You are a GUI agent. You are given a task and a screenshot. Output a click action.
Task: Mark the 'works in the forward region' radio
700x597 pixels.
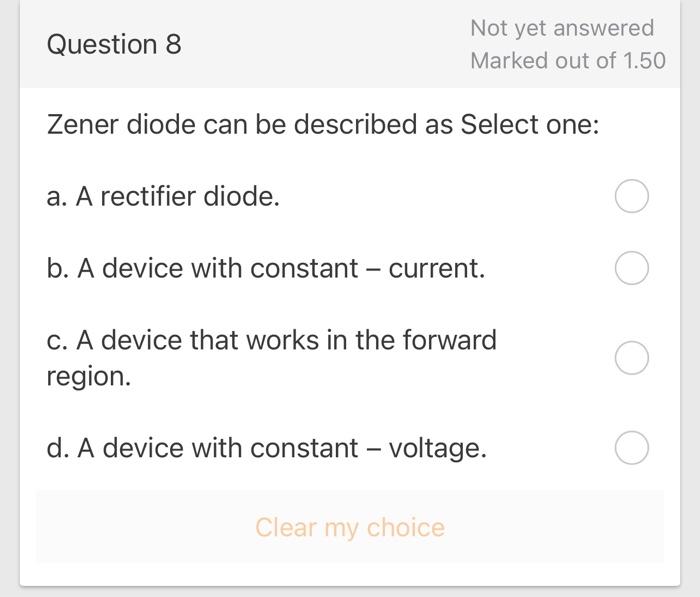click(x=631, y=358)
